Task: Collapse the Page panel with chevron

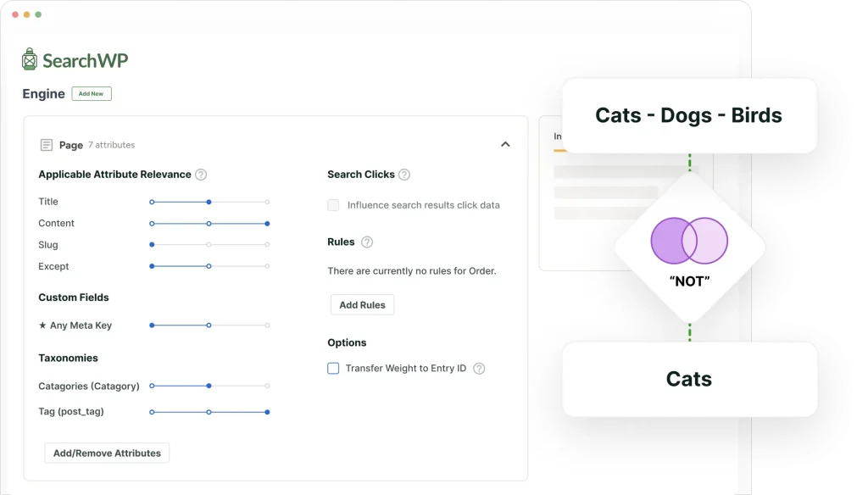Action: click(x=505, y=144)
